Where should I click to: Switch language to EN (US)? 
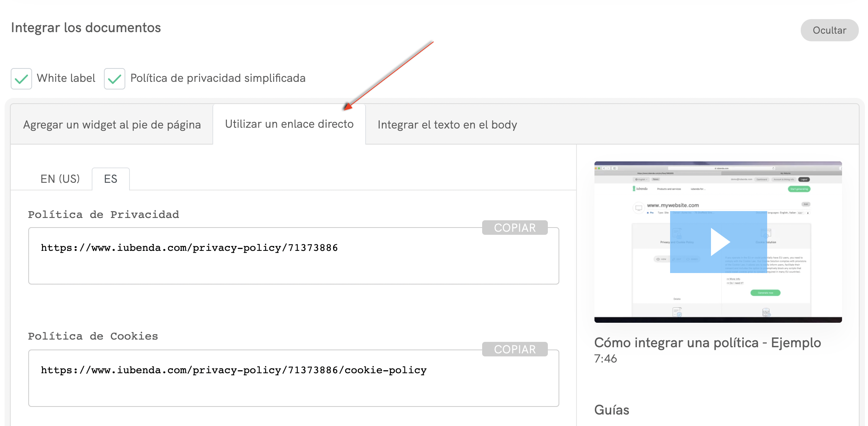60,179
